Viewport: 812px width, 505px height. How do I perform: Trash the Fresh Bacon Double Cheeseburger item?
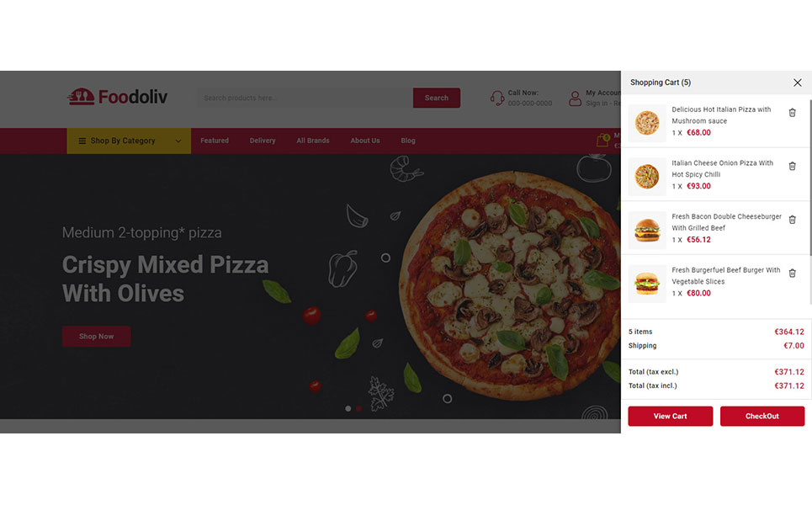(792, 220)
